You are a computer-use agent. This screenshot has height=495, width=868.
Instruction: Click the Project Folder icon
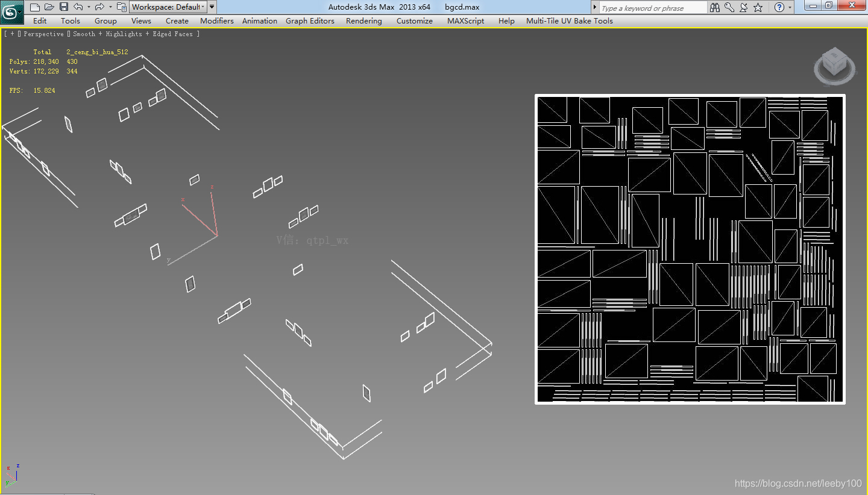121,7
